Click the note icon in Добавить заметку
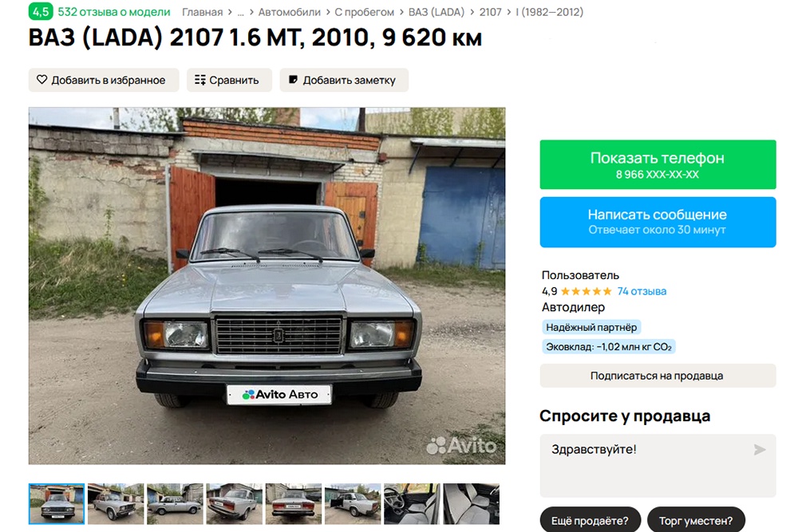Image resolution: width=798 pixels, height=532 pixels. pyautogui.click(x=293, y=80)
